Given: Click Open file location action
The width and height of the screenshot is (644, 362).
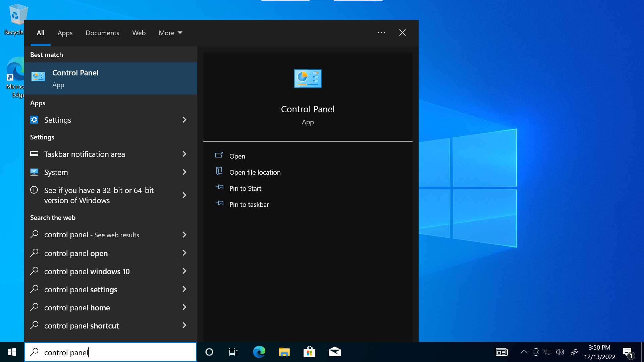Looking at the screenshot, I should pos(255,172).
